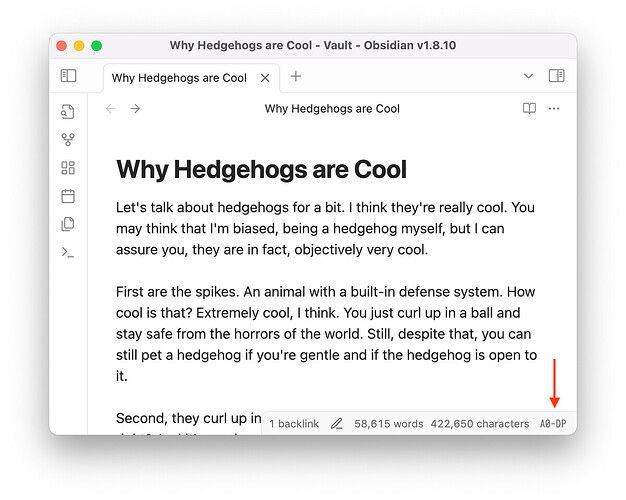
Task: Toggle the right sidebar panel
Action: [x=556, y=75]
